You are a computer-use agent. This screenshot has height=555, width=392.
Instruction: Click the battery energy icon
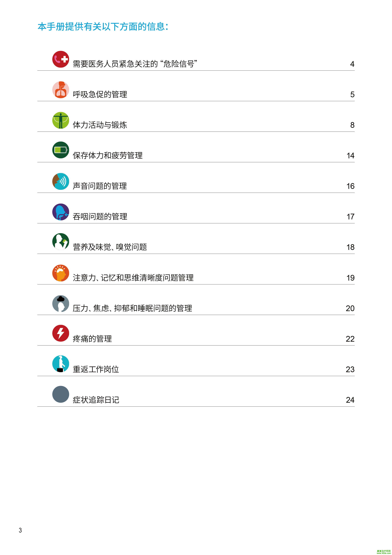coord(61,150)
